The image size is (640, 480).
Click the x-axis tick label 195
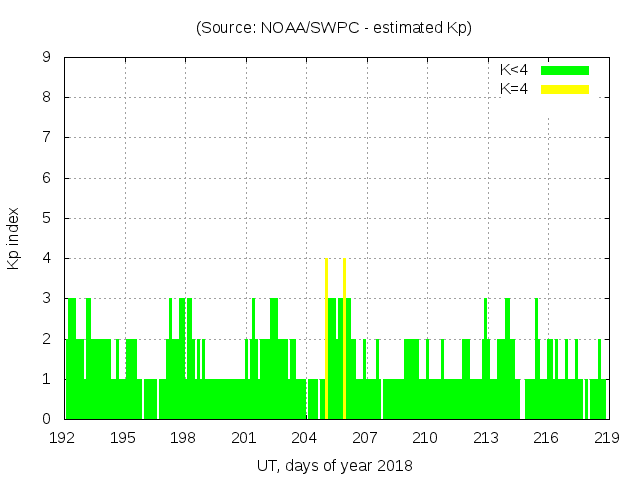click(123, 437)
